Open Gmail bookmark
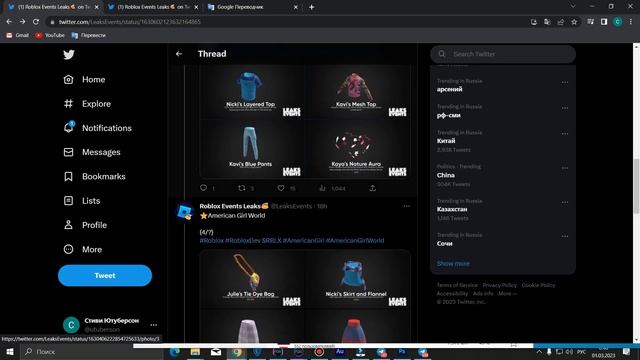Viewport: 640px width, 360px height. [x=18, y=36]
